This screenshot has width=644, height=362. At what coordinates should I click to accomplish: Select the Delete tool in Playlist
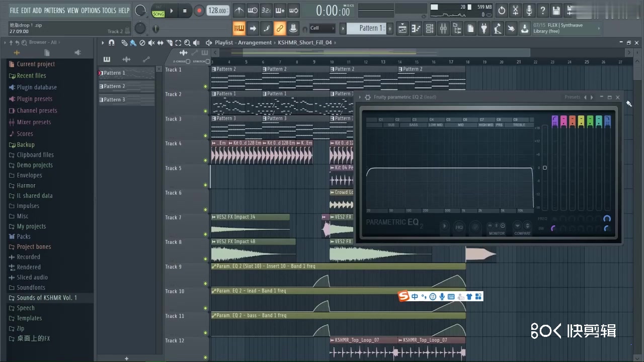[142, 43]
